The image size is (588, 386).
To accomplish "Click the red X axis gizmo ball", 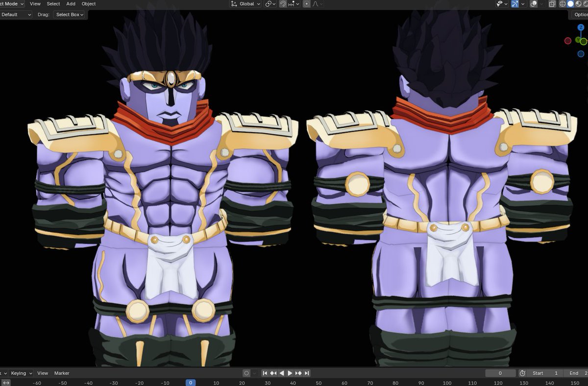I will tap(568, 41).
